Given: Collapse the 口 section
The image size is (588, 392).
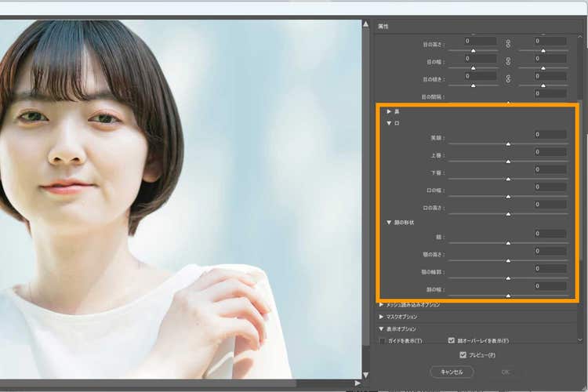Looking at the screenshot, I should point(389,123).
